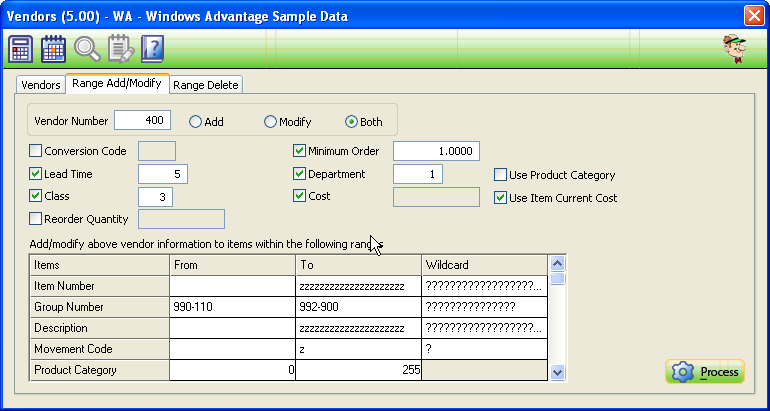Viewport: 770px width, 411px height.
Task: Click the Department value field
Action: point(418,174)
